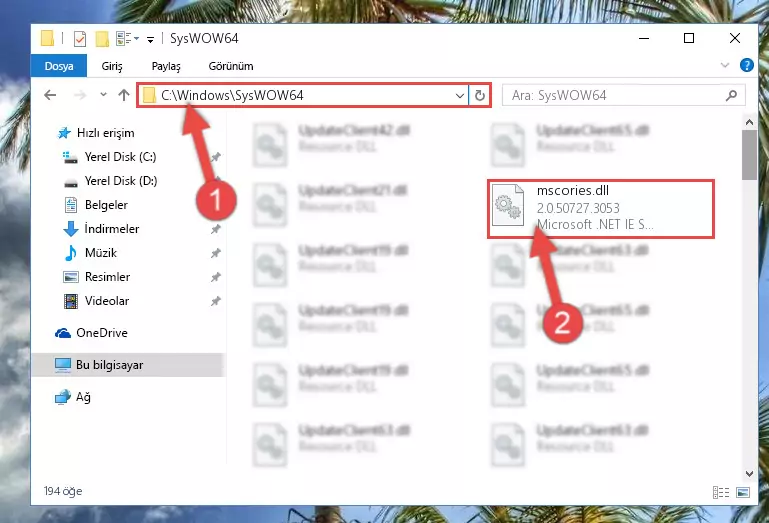
Task: Click the window folder icon in title bar
Action: click(x=47, y=38)
